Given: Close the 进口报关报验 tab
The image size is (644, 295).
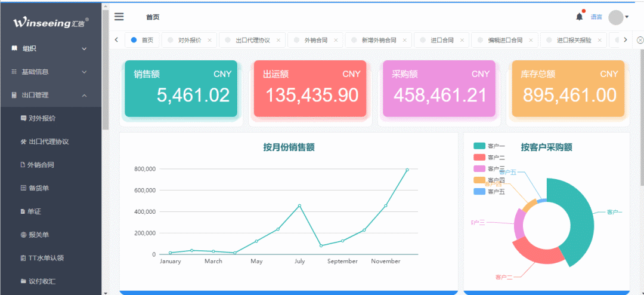Looking at the screenshot, I should (x=600, y=40).
